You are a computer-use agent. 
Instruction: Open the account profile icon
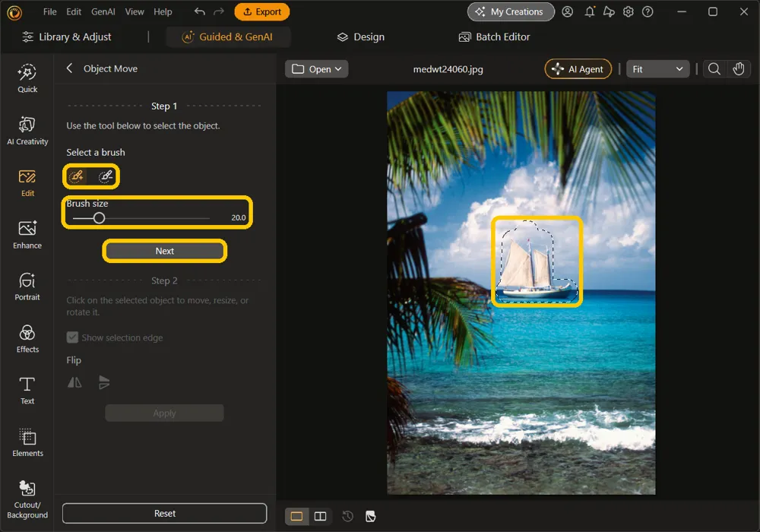tap(567, 11)
